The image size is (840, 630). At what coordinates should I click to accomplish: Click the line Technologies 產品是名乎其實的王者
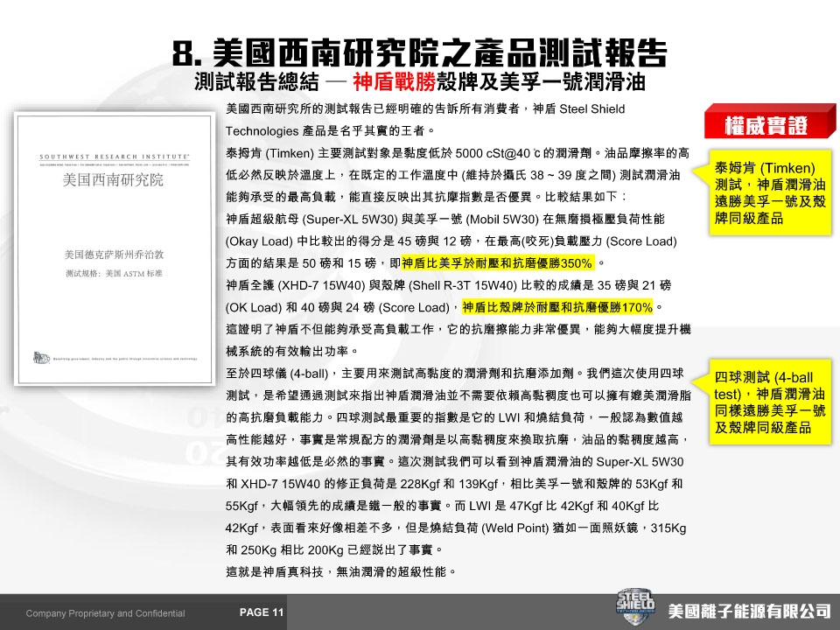(331, 131)
